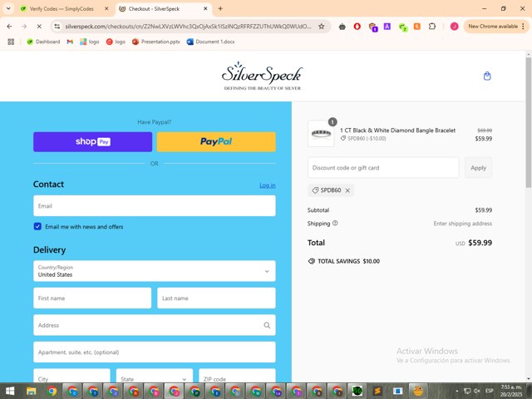The image size is (532, 399).
Task: Open the apps grid in bookmarks bar
Action: [x=11, y=42]
